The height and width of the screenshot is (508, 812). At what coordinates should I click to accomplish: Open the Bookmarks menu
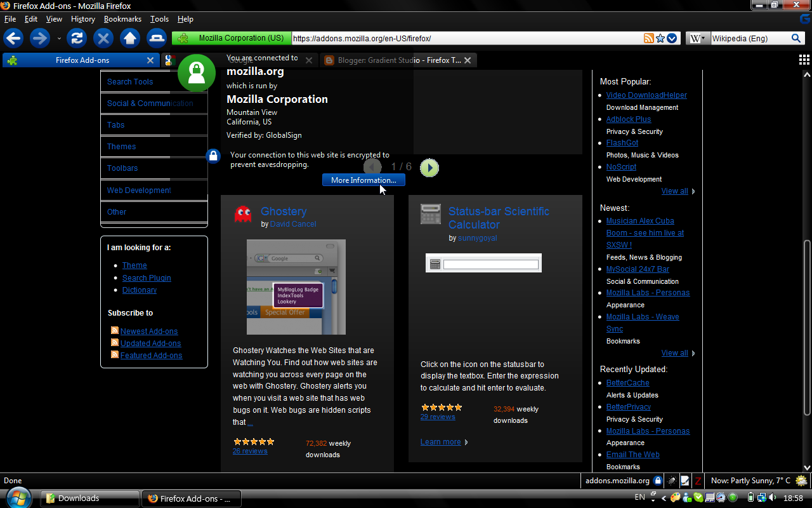[x=122, y=19]
